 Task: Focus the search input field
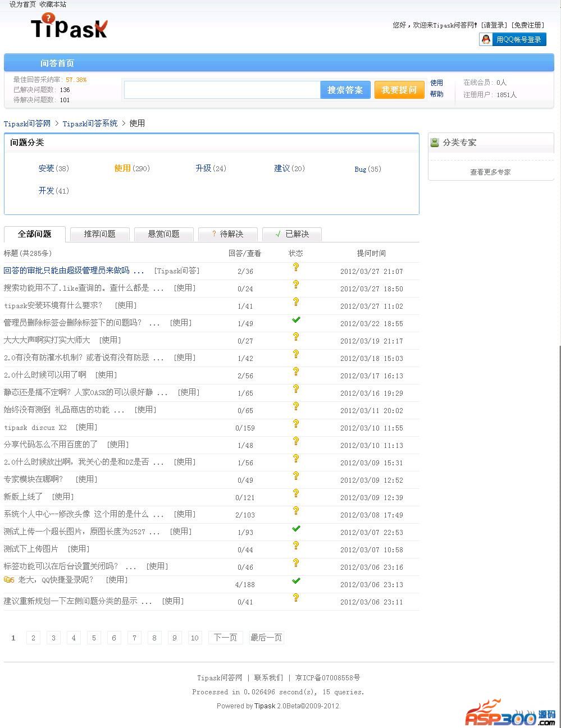(x=222, y=90)
